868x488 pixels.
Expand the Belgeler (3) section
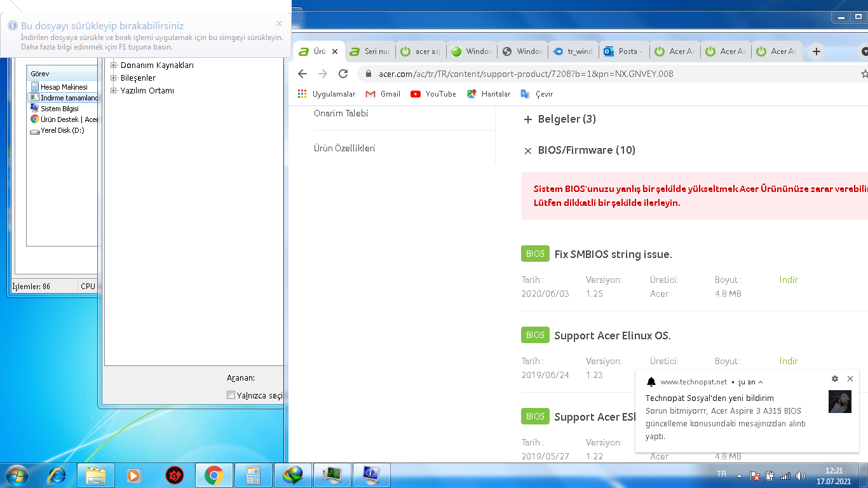pos(559,119)
